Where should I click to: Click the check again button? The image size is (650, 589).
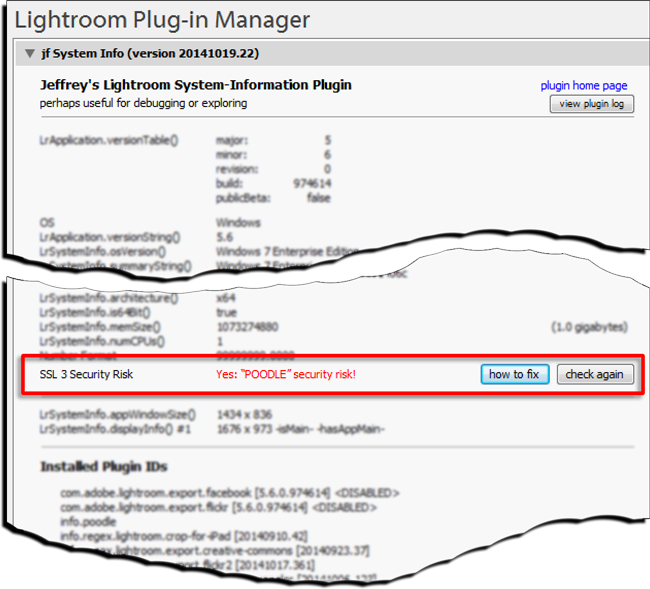click(x=595, y=374)
